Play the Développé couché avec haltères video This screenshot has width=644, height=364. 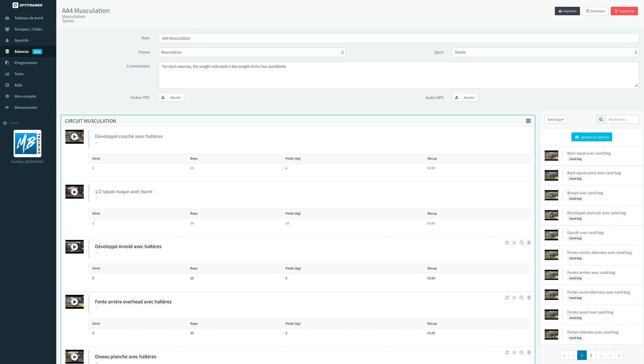tap(74, 137)
